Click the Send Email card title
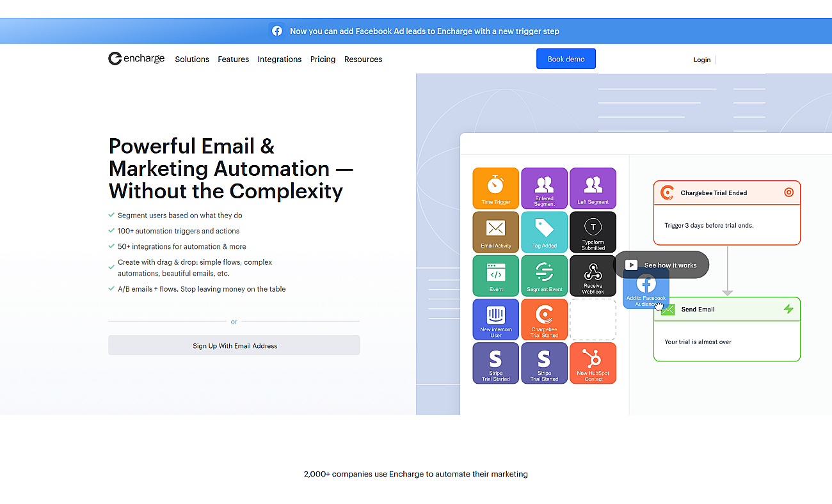The width and height of the screenshot is (832, 504). point(698,309)
